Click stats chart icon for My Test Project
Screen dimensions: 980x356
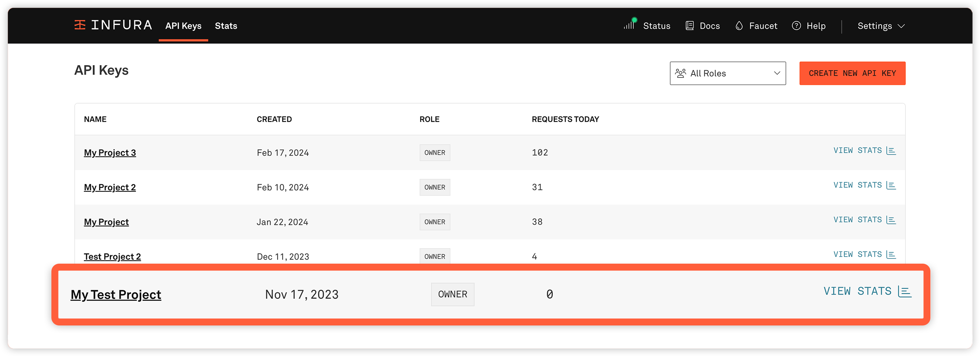tap(905, 291)
